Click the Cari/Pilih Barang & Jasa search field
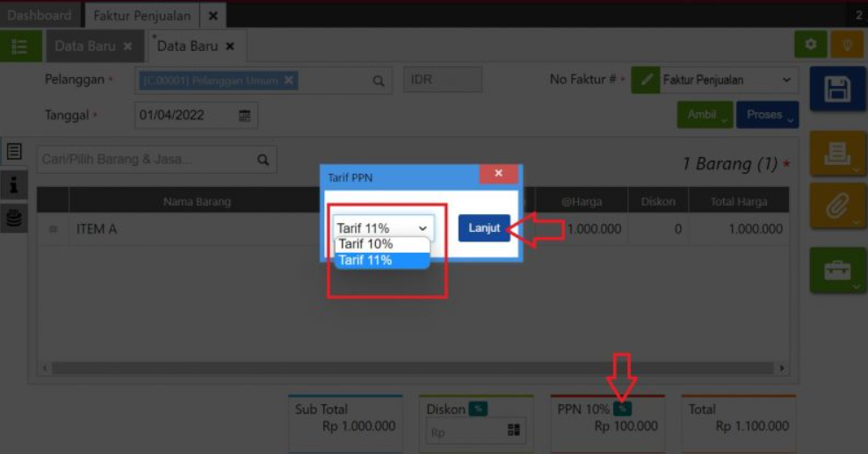The width and height of the screenshot is (868, 454). coord(145,160)
